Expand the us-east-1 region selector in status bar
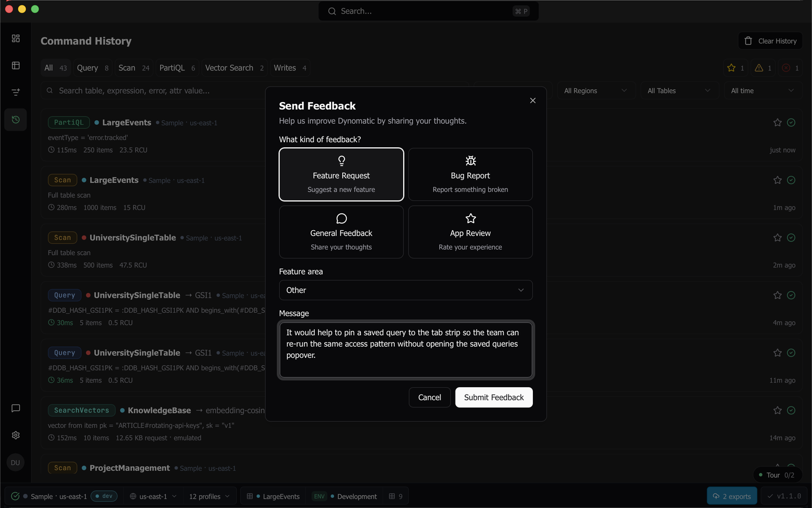This screenshot has width=812, height=508. 153,497
